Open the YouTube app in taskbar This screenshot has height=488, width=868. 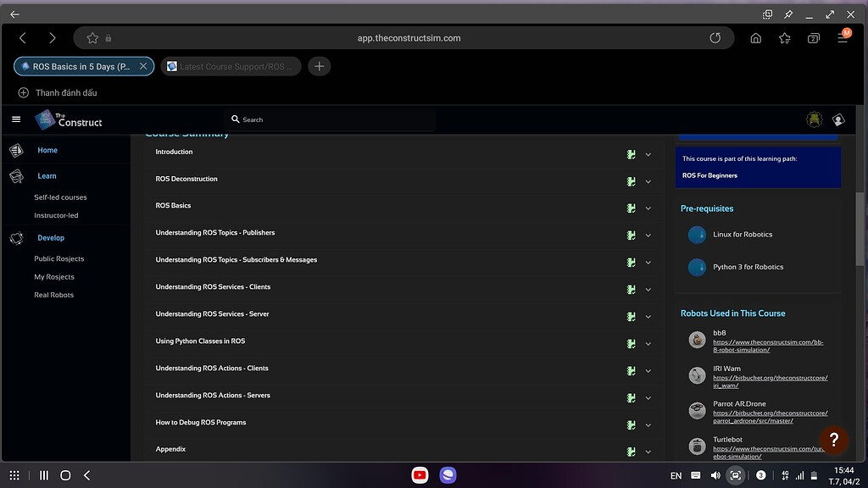pyautogui.click(x=420, y=475)
